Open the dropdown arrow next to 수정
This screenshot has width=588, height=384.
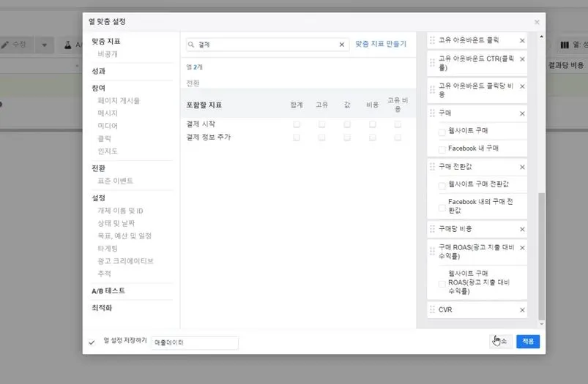(x=44, y=45)
